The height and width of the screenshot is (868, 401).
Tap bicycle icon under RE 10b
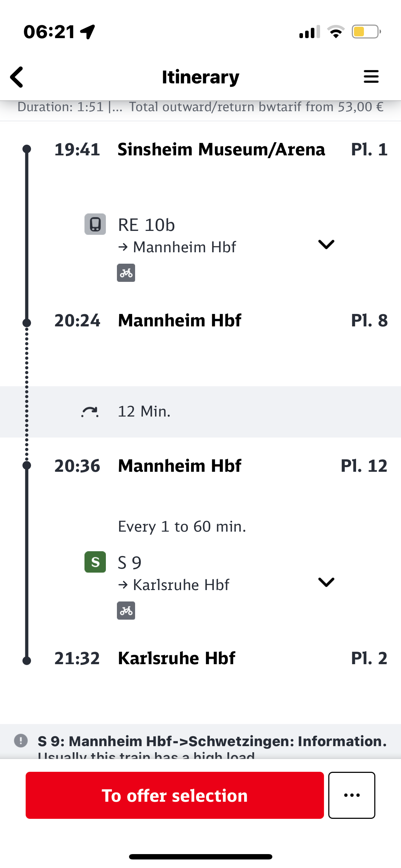click(x=126, y=273)
